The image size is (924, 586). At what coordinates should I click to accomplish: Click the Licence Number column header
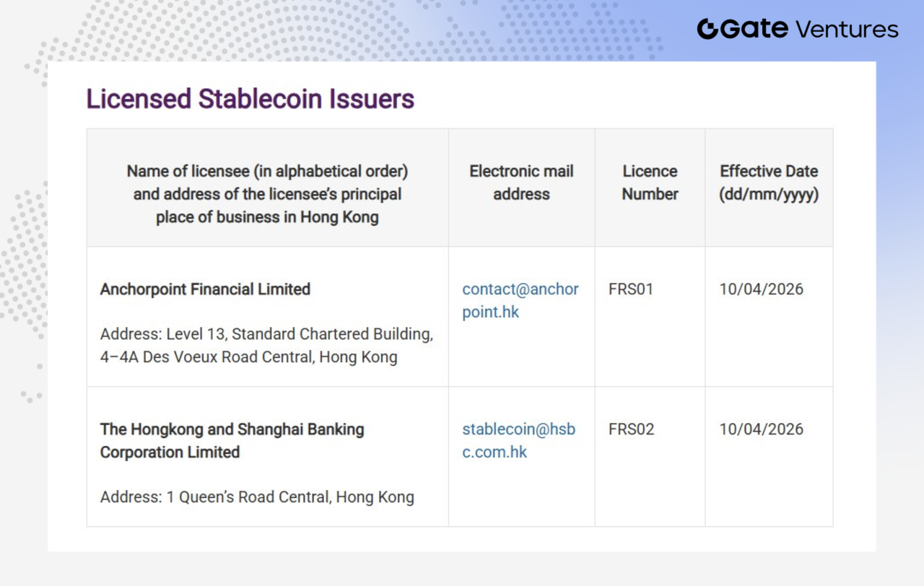coord(650,183)
